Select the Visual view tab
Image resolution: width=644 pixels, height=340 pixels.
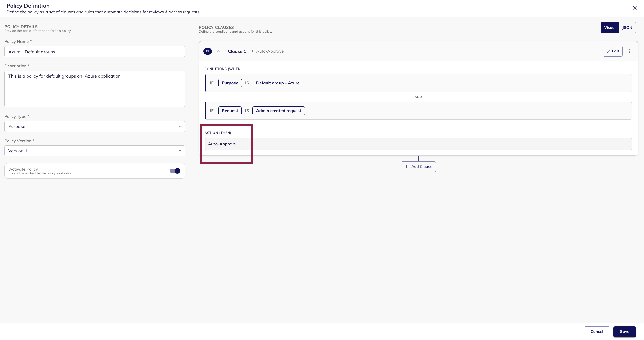tap(610, 28)
